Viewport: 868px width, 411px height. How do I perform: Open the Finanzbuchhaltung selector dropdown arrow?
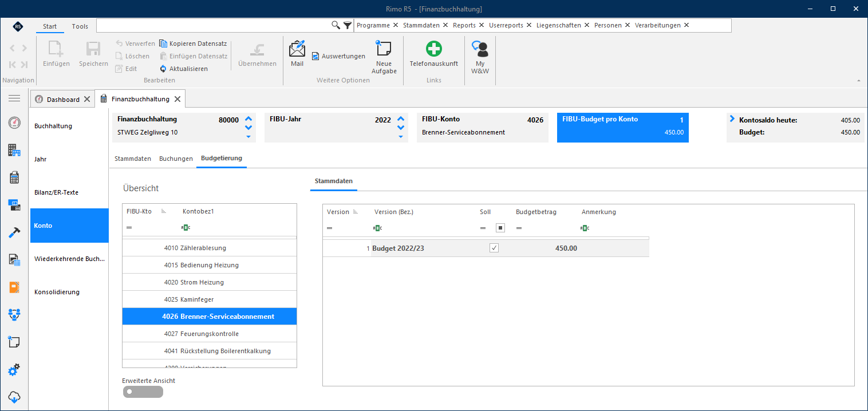[248, 136]
